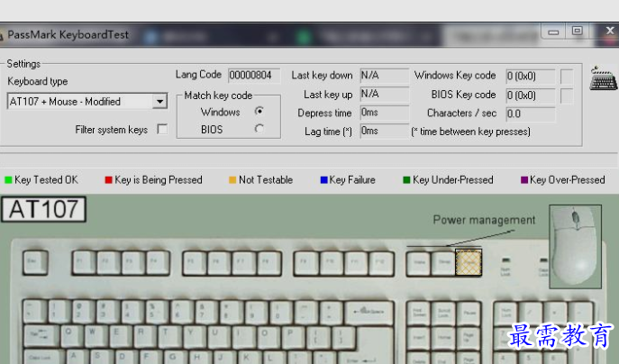Click the F4 key on the keyboard image

tap(158, 262)
